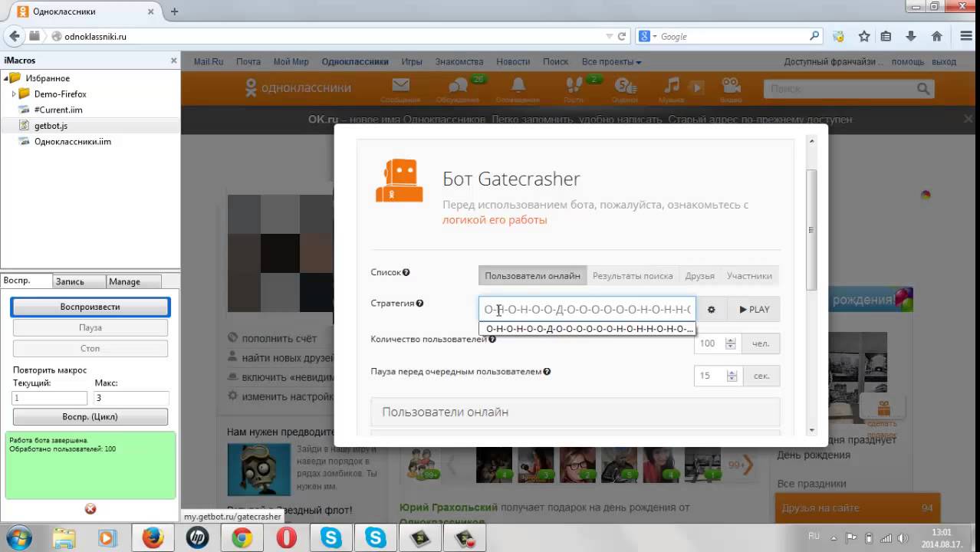Adjust the Количество пользователей stepper arrows

point(732,343)
